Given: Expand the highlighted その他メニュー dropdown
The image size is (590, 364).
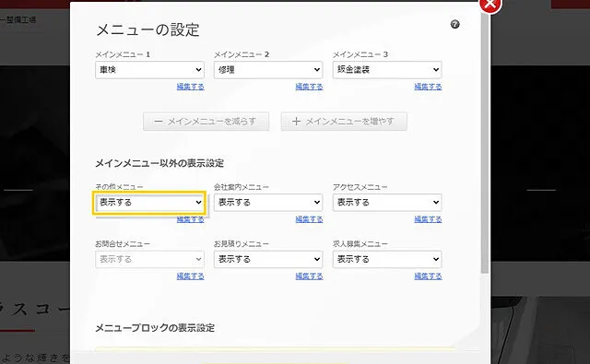Looking at the screenshot, I should [149, 203].
